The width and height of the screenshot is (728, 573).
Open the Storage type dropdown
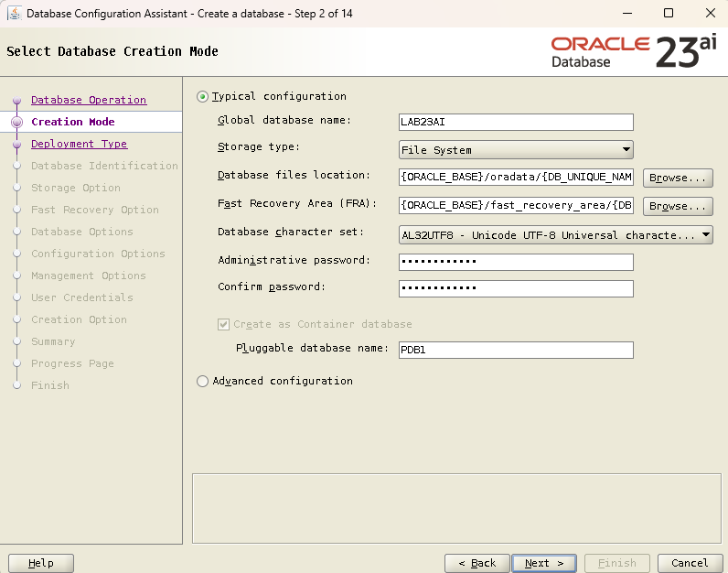(x=516, y=150)
